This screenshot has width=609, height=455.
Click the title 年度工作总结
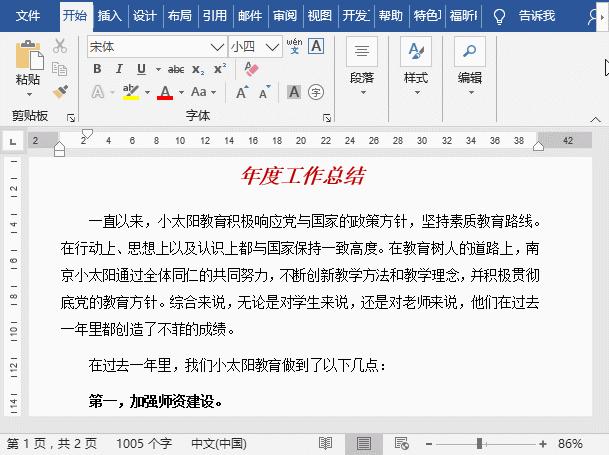[x=303, y=176]
